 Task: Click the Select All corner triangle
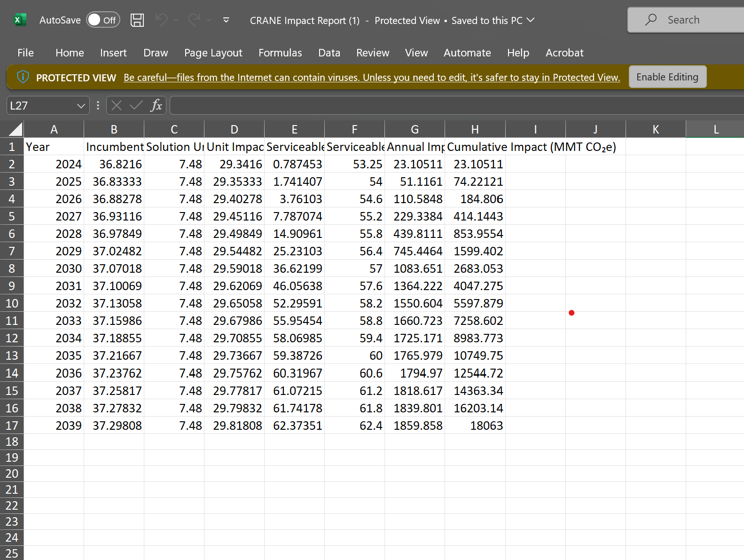click(15, 129)
